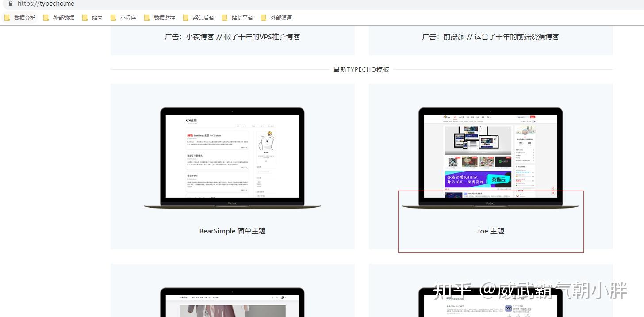Open the 采集后台 bookmark folder
644x317 pixels.
(199, 18)
